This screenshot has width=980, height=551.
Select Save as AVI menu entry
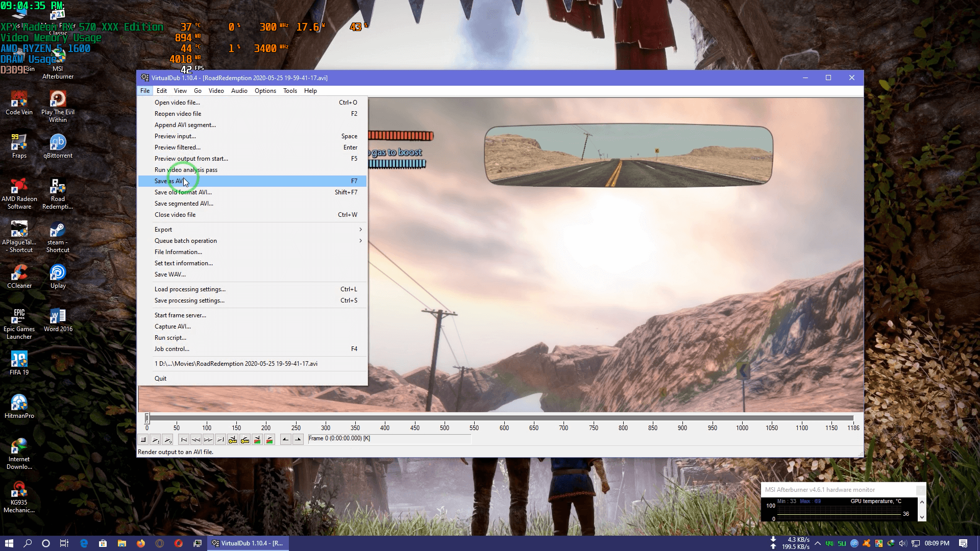[x=252, y=181]
